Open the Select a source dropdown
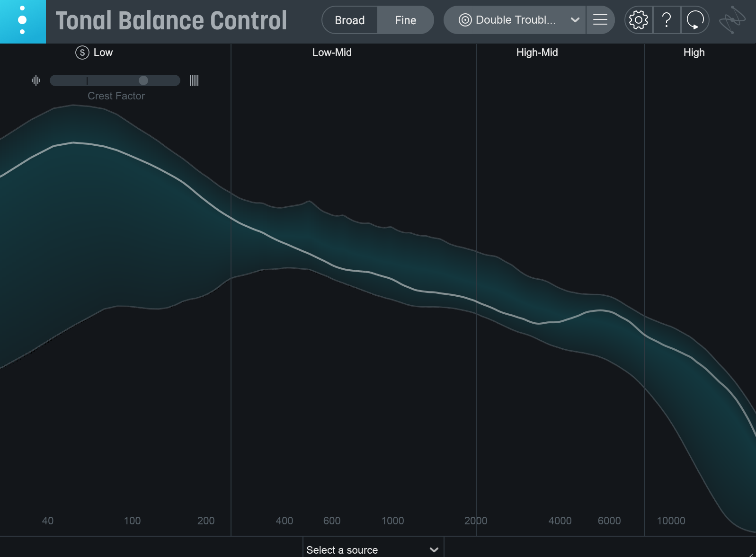This screenshot has height=557, width=756. point(374,549)
